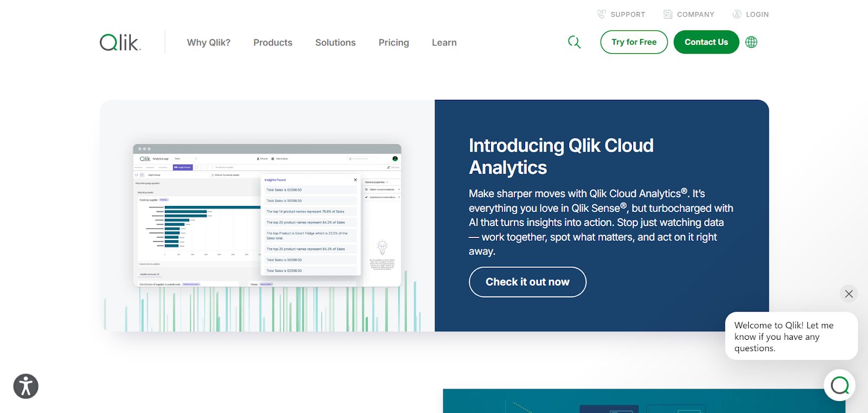Screen dimensions: 868x413
Task: Click the Introducing Qlik Cloud Analytics heading
Action: pyautogui.click(x=561, y=156)
